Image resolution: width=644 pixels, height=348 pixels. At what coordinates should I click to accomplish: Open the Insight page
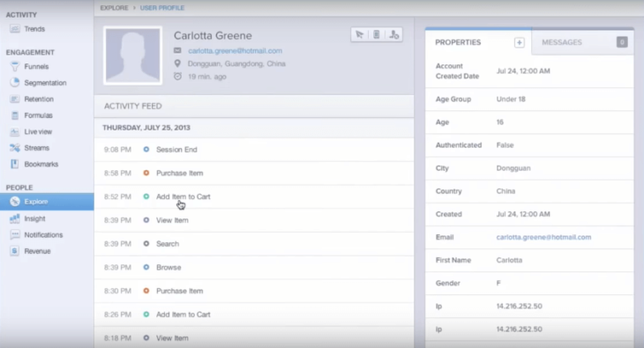(34, 218)
